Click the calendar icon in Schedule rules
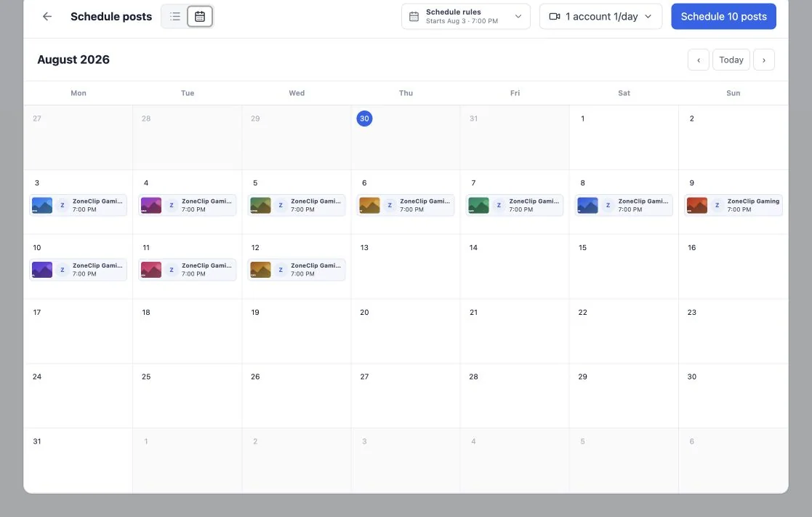The image size is (812, 517). 414,17
